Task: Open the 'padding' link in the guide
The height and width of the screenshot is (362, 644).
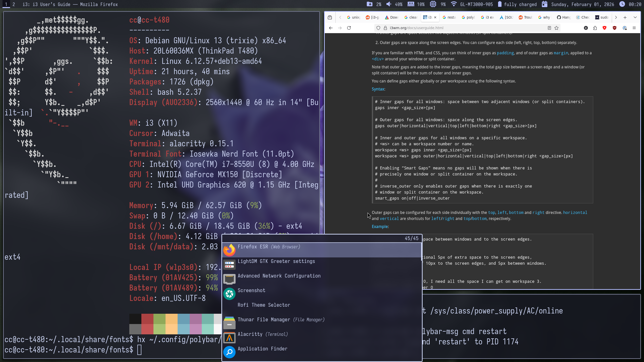Action: [x=505, y=53]
